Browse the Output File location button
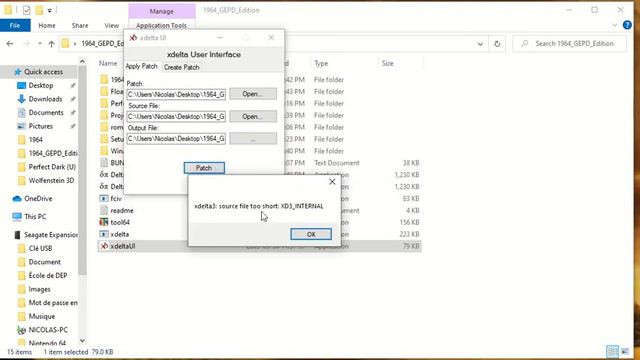 (253, 139)
